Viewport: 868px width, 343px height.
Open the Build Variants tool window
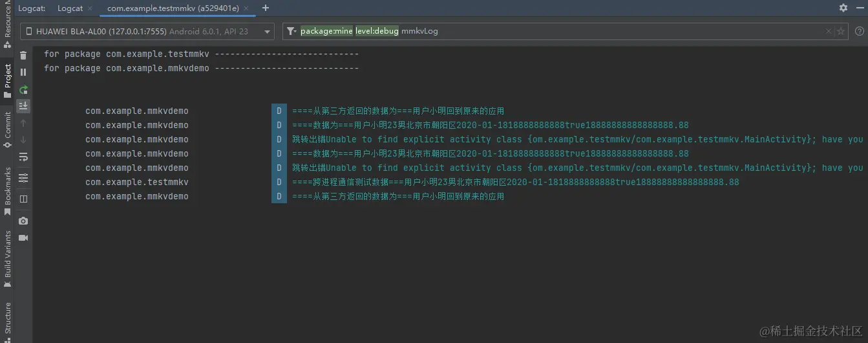click(x=8, y=258)
